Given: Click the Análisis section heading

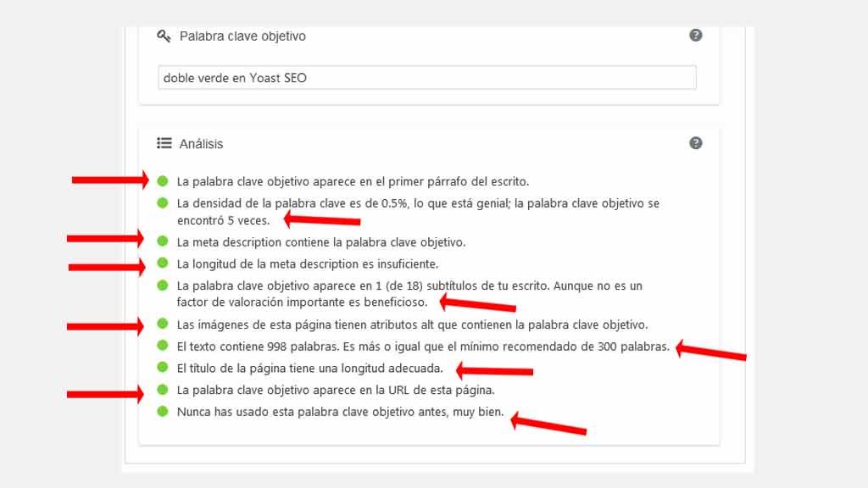Looking at the screenshot, I should 200,143.
